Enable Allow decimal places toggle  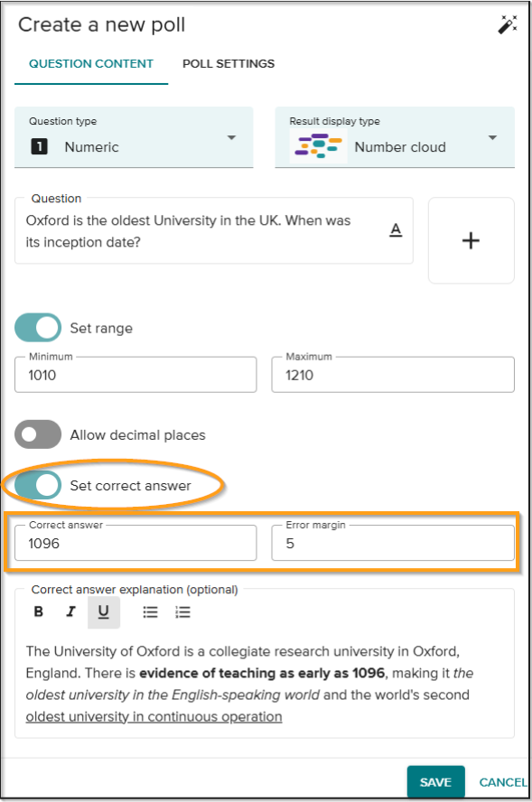point(38,434)
